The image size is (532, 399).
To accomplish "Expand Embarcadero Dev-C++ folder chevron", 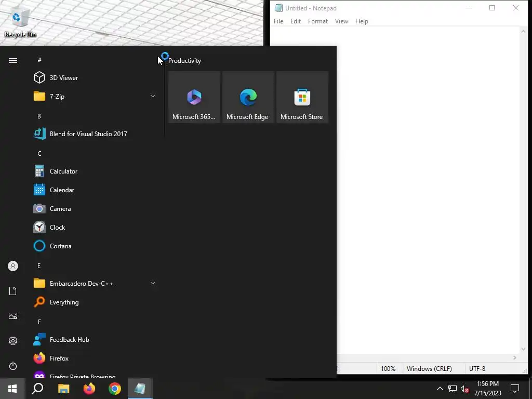I will click(153, 283).
